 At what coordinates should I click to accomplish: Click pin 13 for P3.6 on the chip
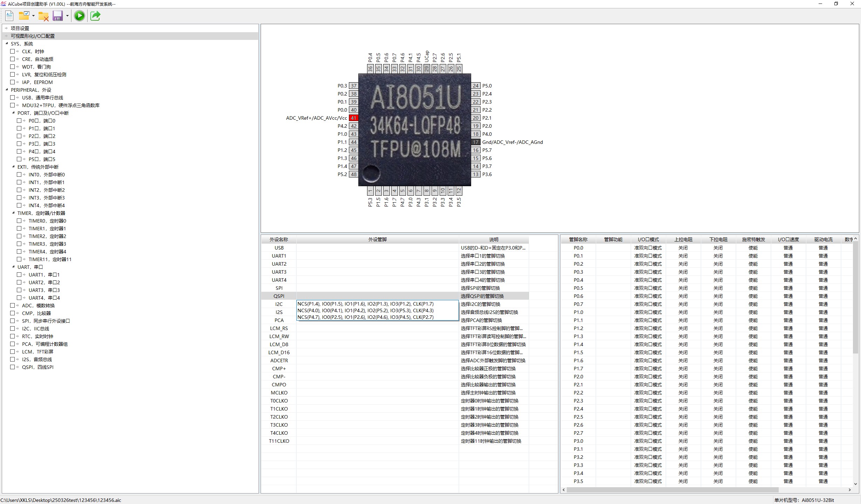click(x=476, y=174)
